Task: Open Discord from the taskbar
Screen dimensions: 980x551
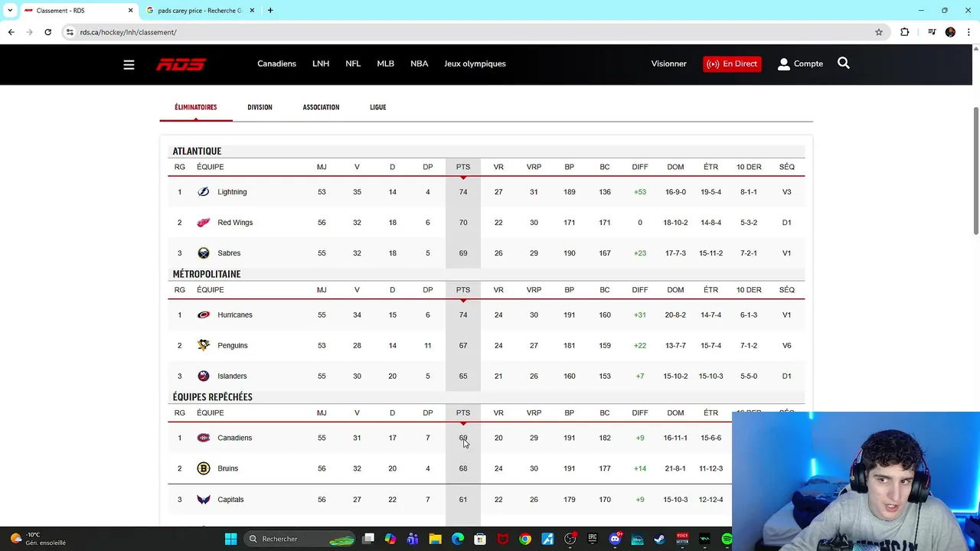Action: click(615, 539)
